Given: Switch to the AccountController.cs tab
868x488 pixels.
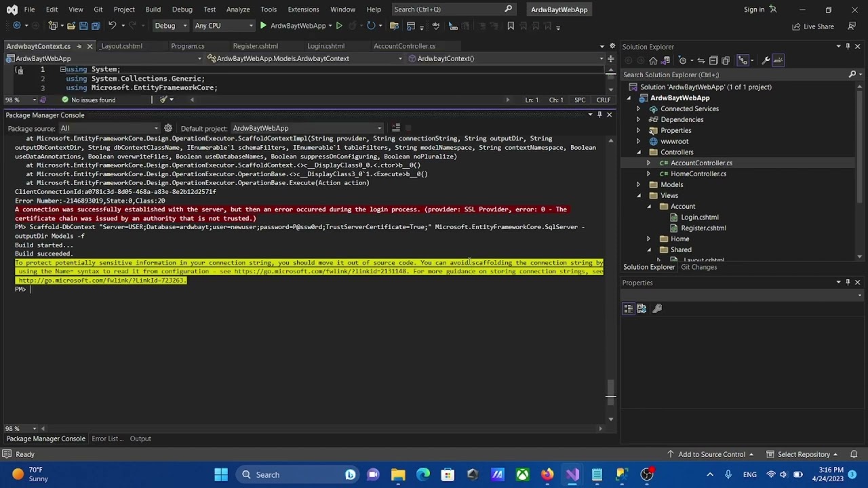Looking at the screenshot, I should 404,46.
